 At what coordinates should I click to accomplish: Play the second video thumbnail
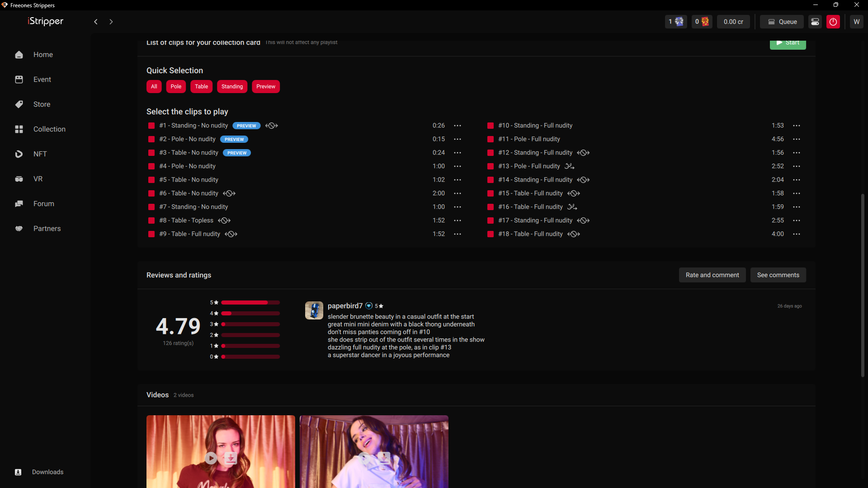(364, 458)
